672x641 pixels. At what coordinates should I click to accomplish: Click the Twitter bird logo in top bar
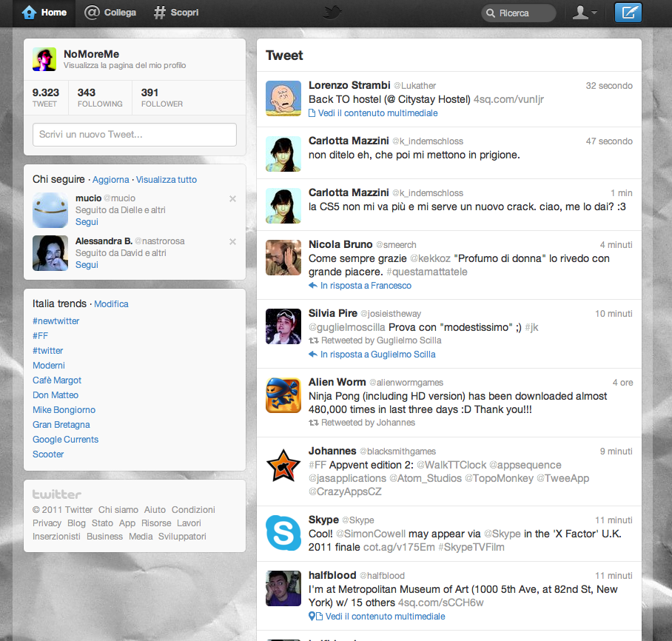coord(332,13)
